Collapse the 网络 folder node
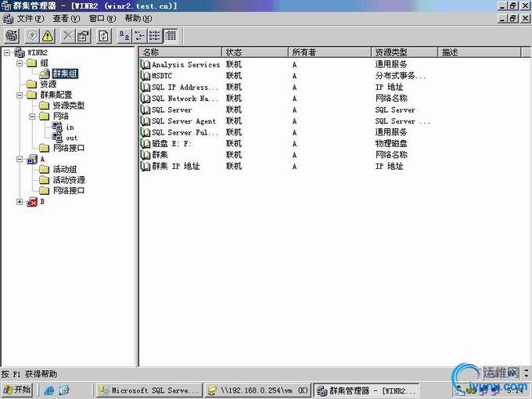 pos(32,117)
